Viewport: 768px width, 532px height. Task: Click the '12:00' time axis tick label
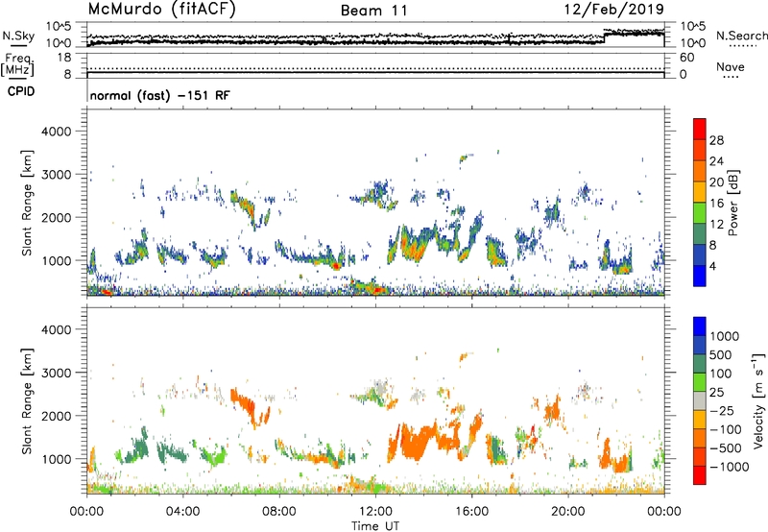point(375,512)
